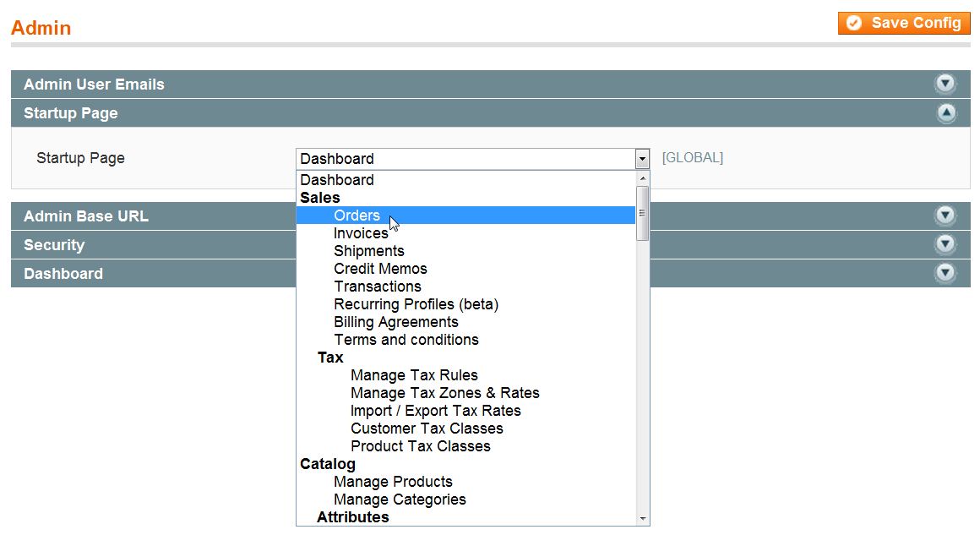The height and width of the screenshot is (535, 980).
Task: Select Invoices in the startup page list
Action: coord(361,233)
